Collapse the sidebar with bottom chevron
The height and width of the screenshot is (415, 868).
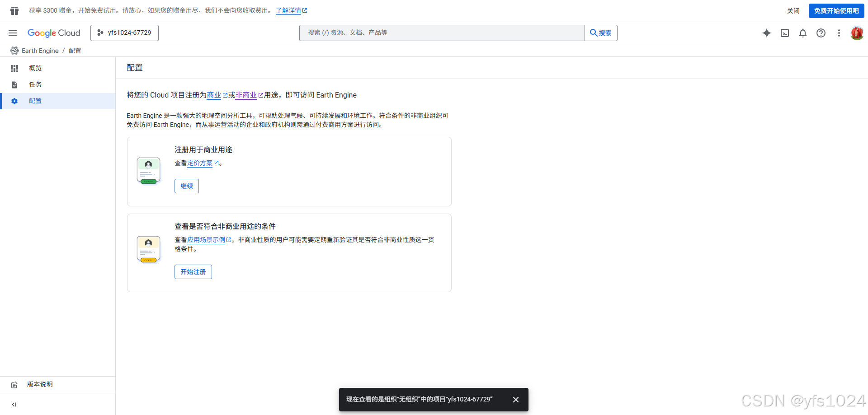(x=14, y=404)
